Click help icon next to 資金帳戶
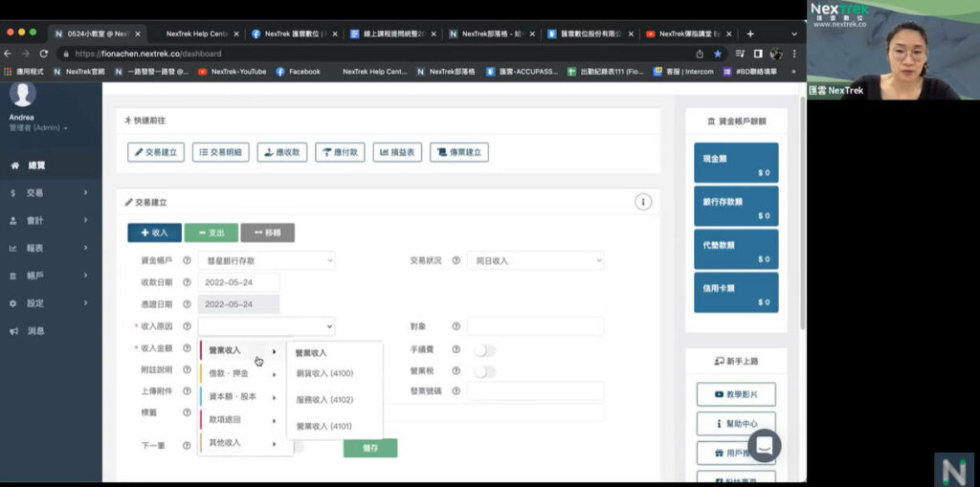This screenshot has width=980, height=487. (187, 260)
